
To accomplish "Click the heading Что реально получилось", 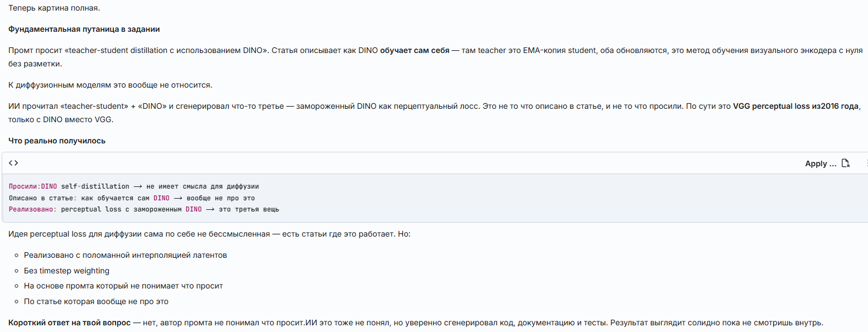I will [x=57, y=141].
